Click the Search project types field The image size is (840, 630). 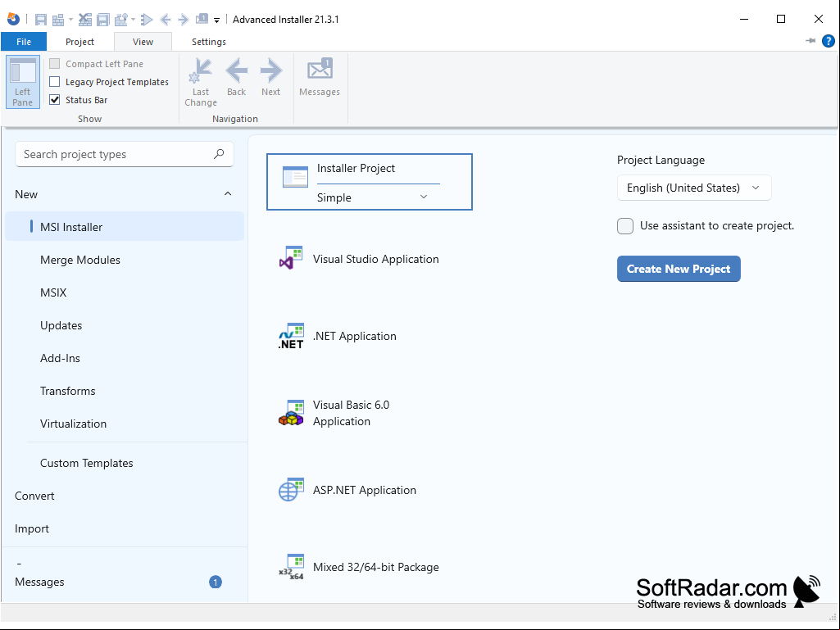[x=125, y=154]
